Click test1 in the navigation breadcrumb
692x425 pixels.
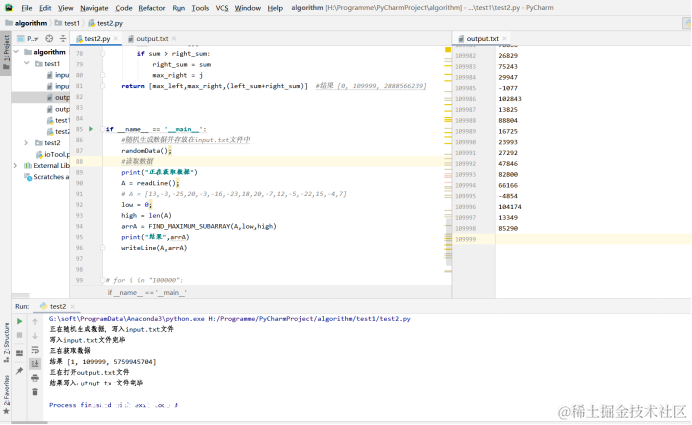(x=67, y=23)
